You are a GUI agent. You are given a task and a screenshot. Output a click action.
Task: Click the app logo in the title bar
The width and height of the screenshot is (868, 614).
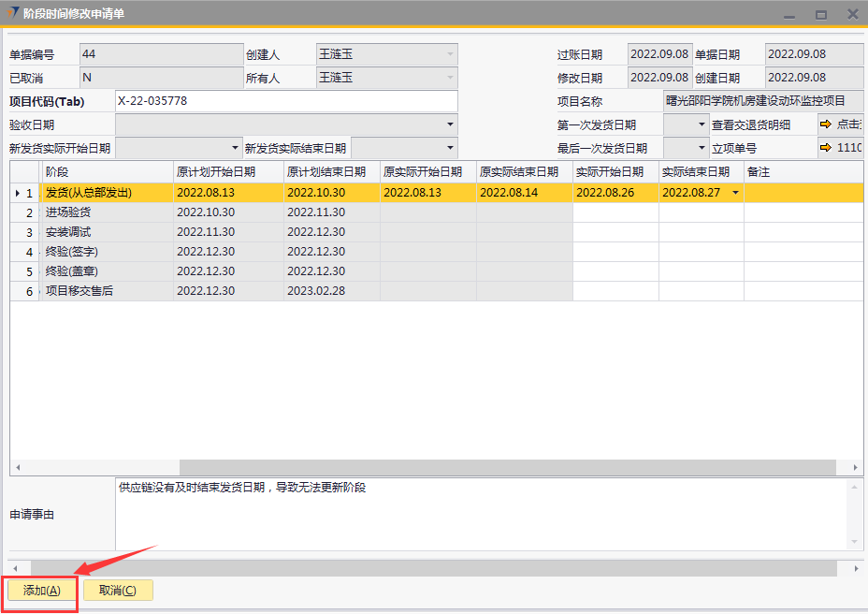tap(11, 13)
